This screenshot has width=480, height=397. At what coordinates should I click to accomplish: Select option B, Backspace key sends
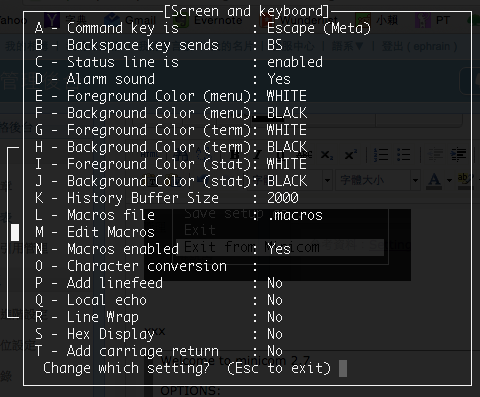pos(159,45)
